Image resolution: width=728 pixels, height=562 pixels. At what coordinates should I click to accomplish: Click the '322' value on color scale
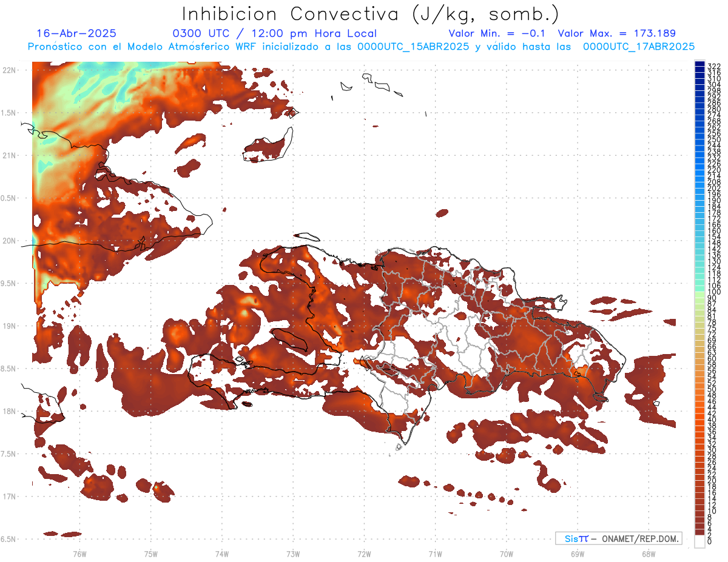click(x=713, y=66)
